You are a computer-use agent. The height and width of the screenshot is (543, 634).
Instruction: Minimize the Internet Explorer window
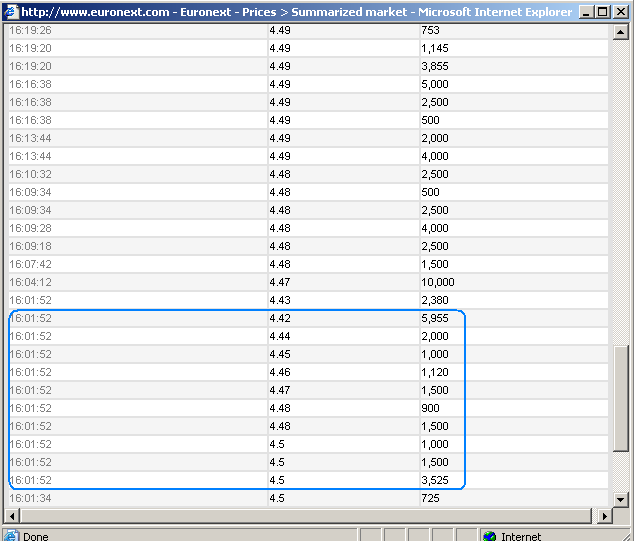click(586, 12)
